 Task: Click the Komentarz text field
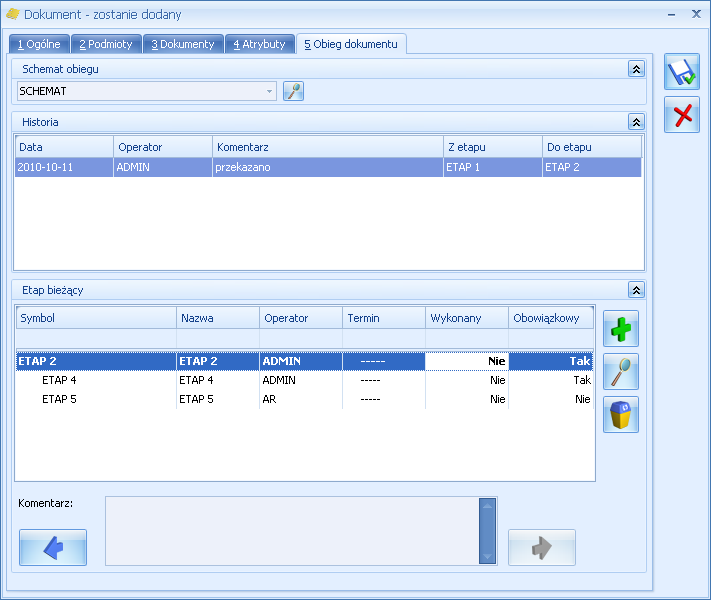292,531
